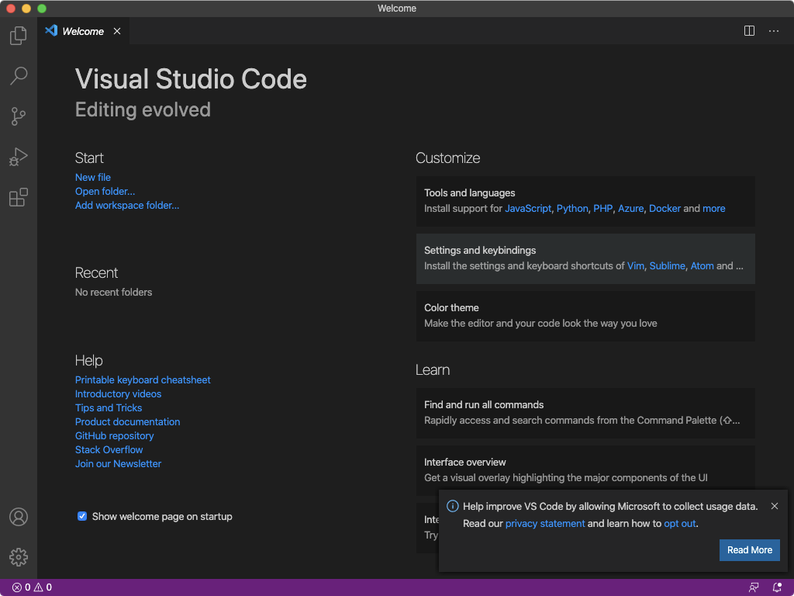Open the Source Control view

tap(18, 117)
